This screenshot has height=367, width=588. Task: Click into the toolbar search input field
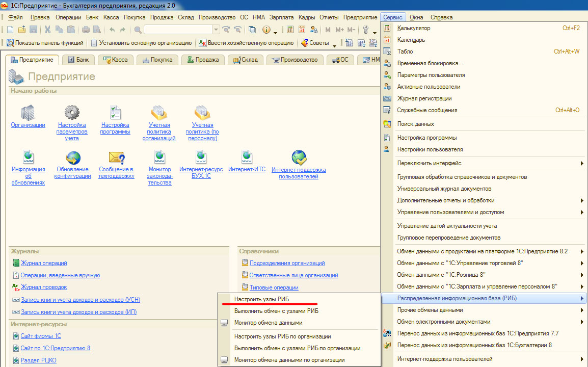(x=177, y=30)
